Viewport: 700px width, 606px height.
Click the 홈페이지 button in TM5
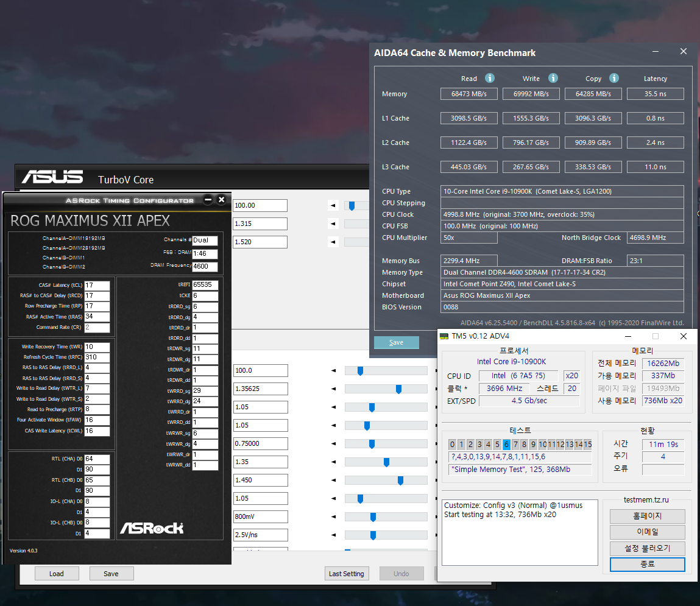coord(648,516)
